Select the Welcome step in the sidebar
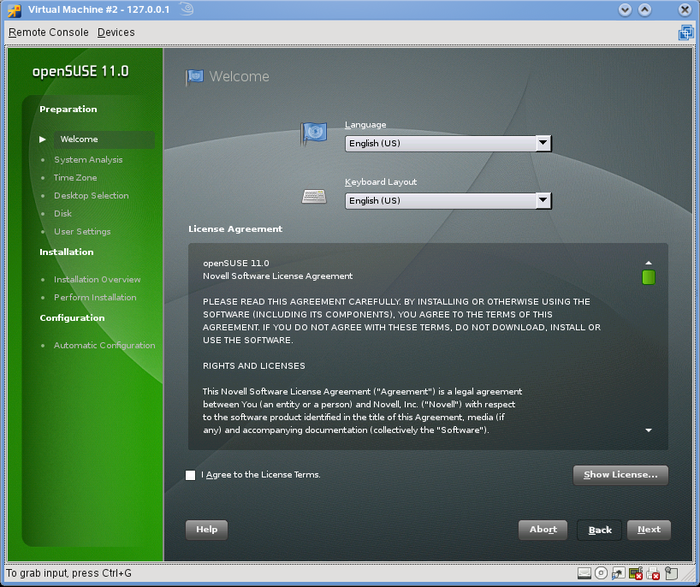 [104, 139]
